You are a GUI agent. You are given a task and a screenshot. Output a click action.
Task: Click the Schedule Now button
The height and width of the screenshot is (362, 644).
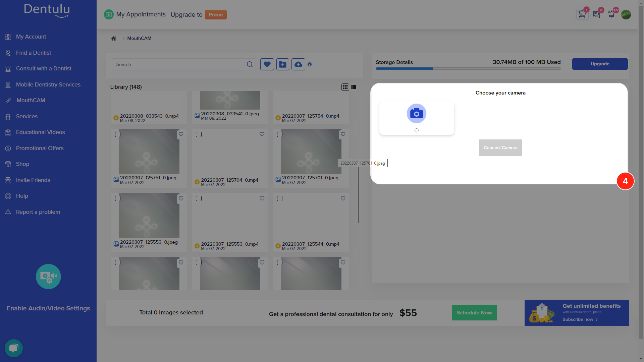coord(474,313)
